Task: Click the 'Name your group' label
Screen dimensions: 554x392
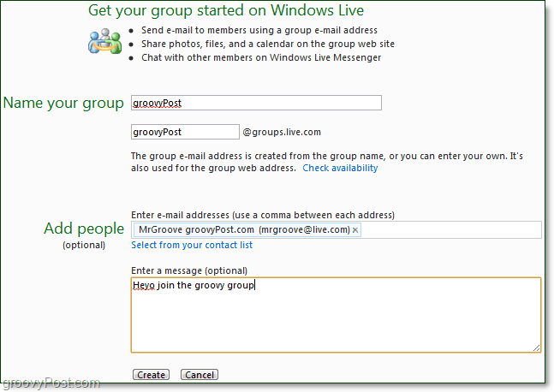Action: tap(63, 103)
